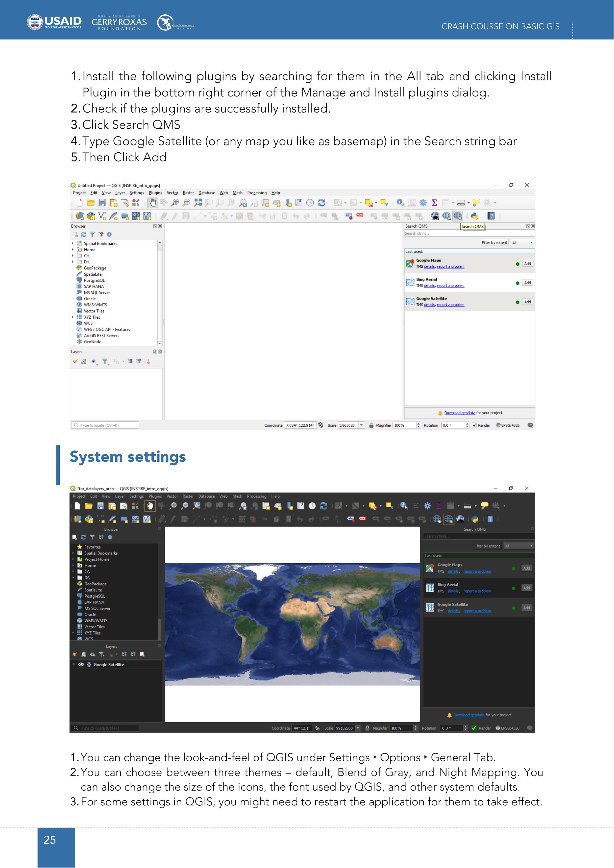This screenshot has height=868, width=614.
Task: Expand XYZ Tiles node in light-theme Browser
Action: pos(73,317)
